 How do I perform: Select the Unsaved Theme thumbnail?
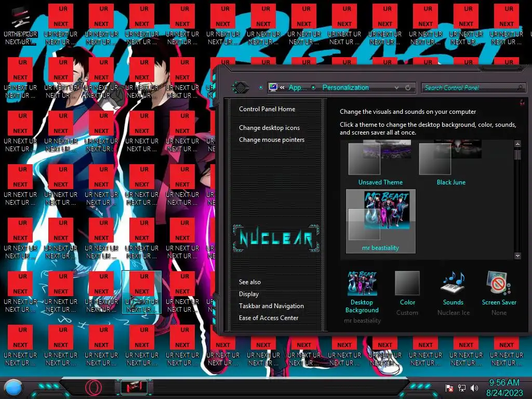click(380, 163)
